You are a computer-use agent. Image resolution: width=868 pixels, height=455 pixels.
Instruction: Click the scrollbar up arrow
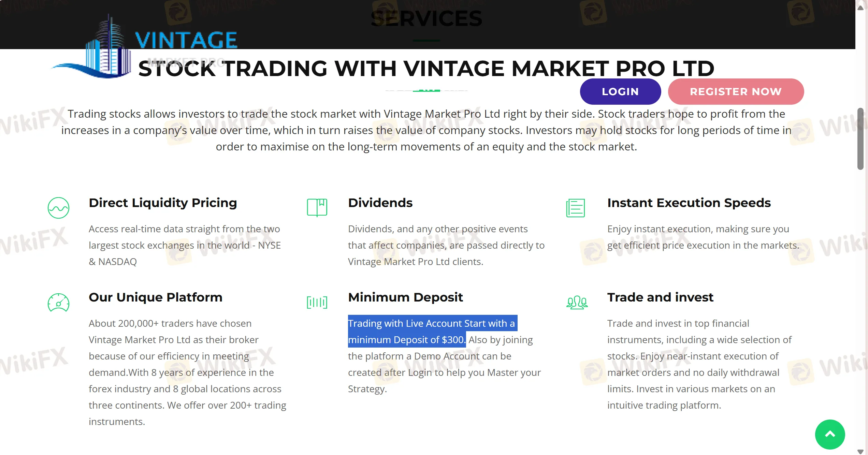point(860,8)
